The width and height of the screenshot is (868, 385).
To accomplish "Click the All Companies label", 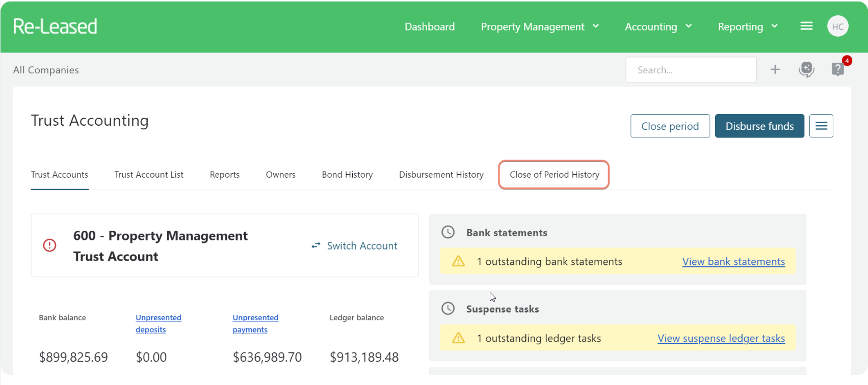I will [46, 70].
